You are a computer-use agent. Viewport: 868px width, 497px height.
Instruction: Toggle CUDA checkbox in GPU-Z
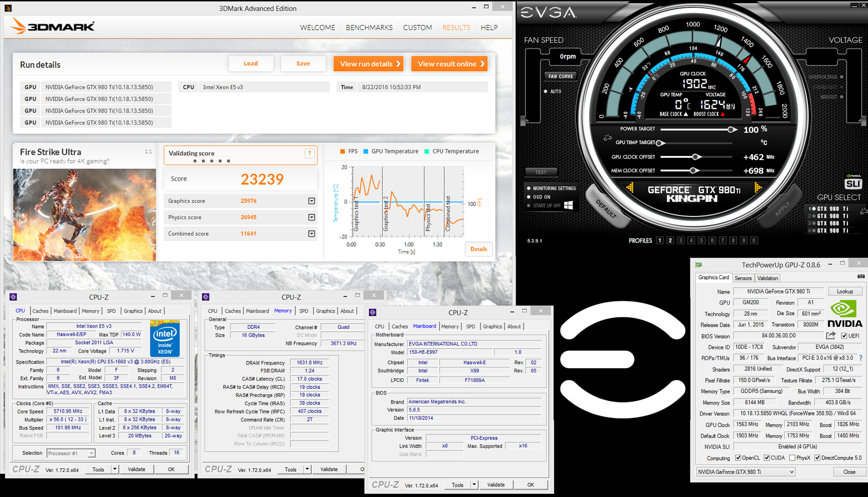pyautogui.click(x=766, y=458)
